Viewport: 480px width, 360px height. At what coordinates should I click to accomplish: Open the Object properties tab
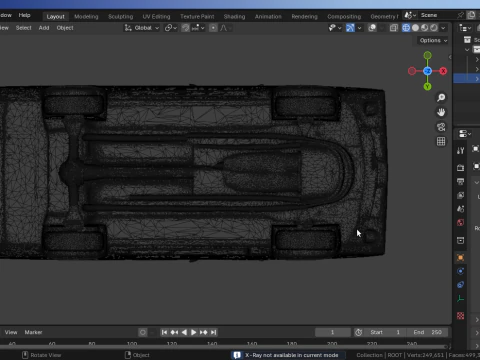(460, 257)
